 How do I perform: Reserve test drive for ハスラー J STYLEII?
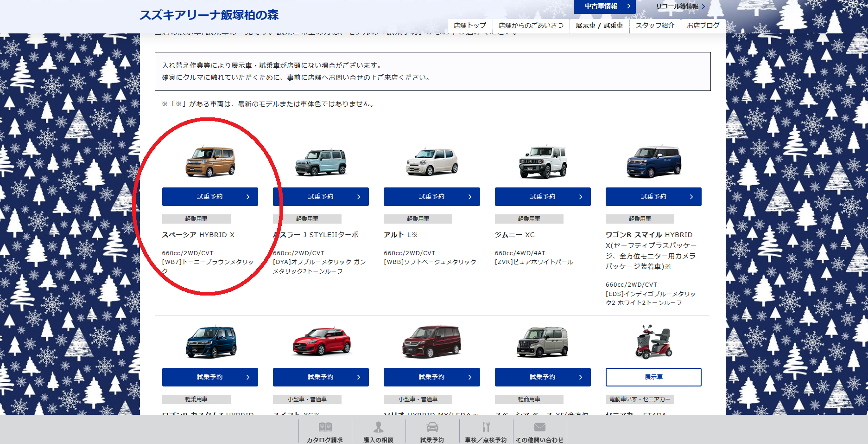[x=321, y=197]
